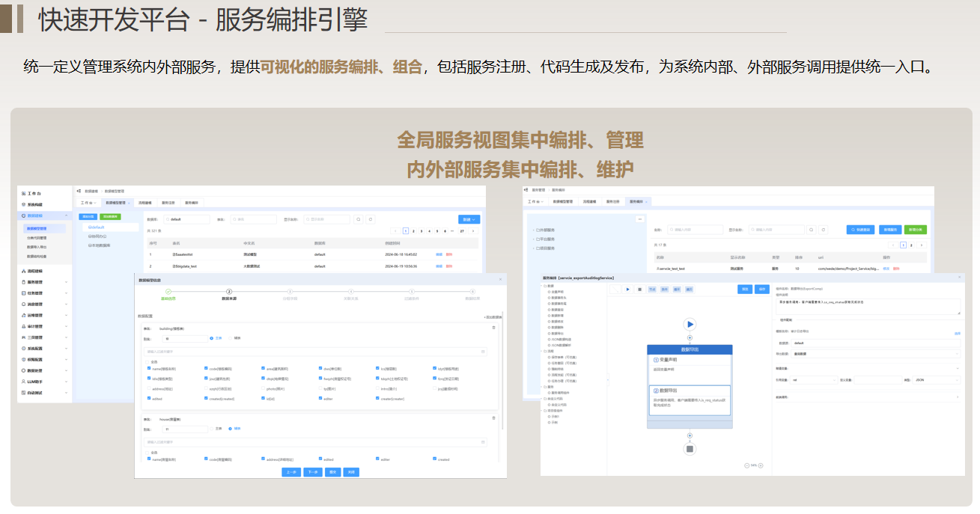Image resolution: width=980 pixels, height=514 pixels.
Task: Click the search icon beside the 显示名称 field in data model list
Action: click(359, 219)
